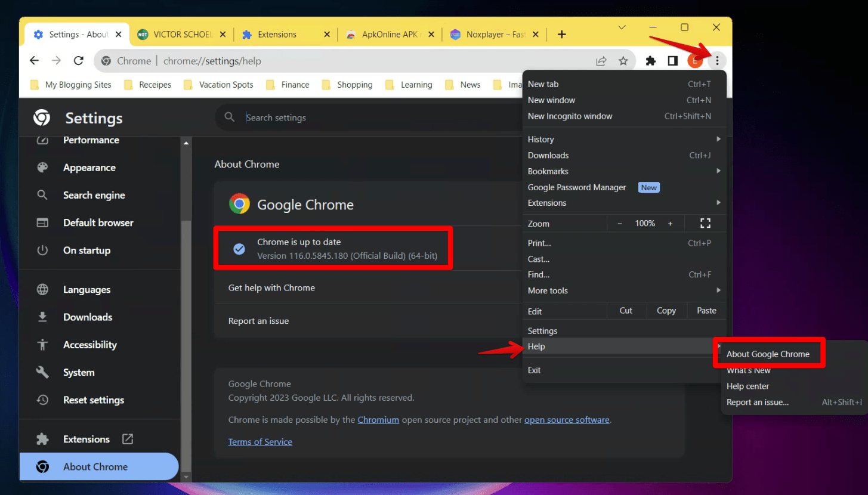Viewport: 868px width, 495px height.
Task: Increase zoom with plus button
Action: (x=670, y=223)
